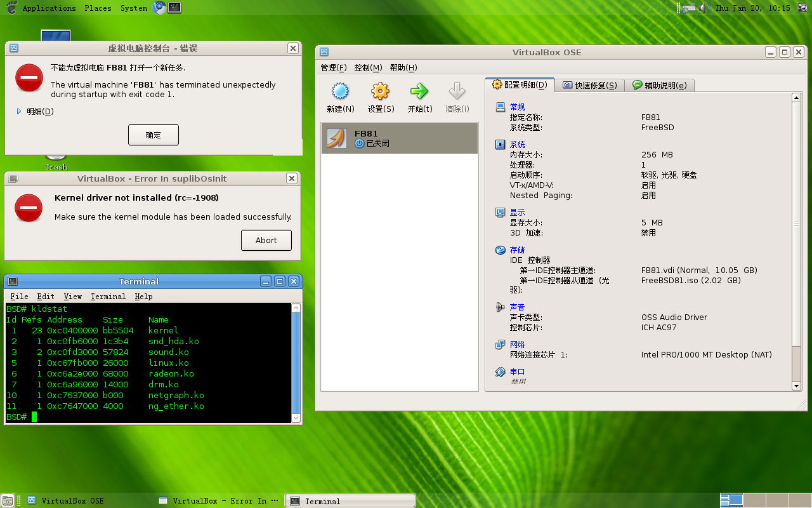Open the Terminal menu in Terminal window

click(108, 297)
